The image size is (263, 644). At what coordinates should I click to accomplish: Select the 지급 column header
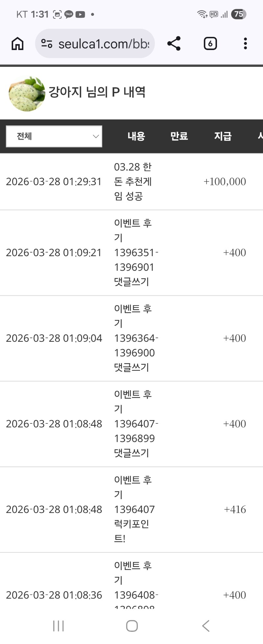tap(223, 136)
